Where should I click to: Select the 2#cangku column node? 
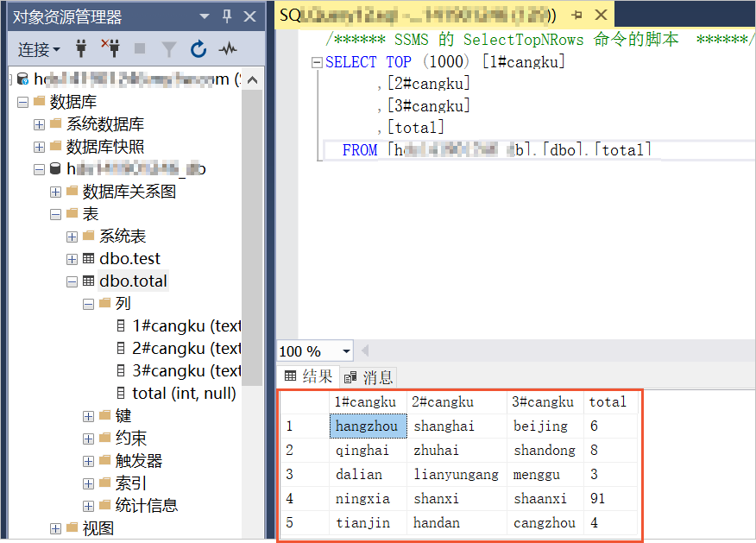[186, 348]
